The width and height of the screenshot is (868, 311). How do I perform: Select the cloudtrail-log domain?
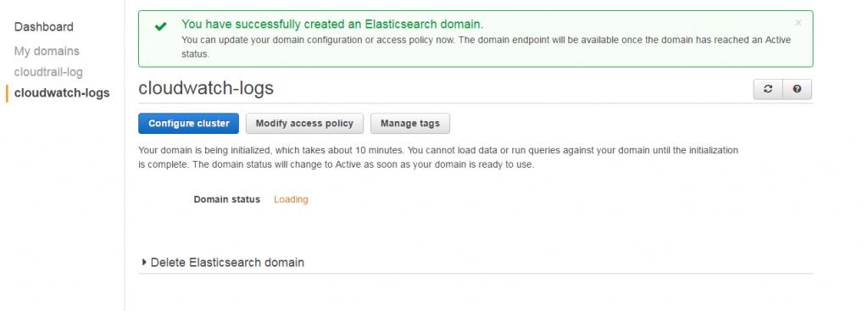coord(48,72)
